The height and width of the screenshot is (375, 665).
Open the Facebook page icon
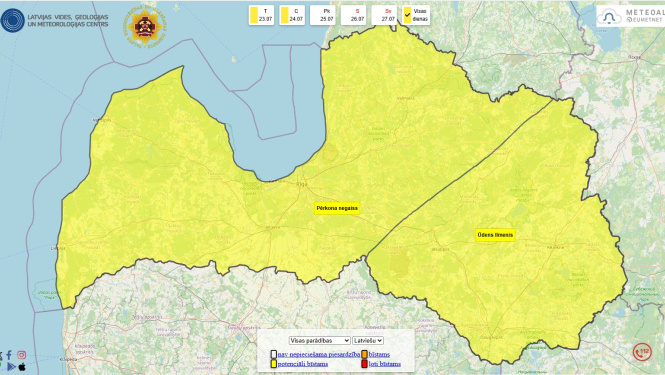point(9,355)
